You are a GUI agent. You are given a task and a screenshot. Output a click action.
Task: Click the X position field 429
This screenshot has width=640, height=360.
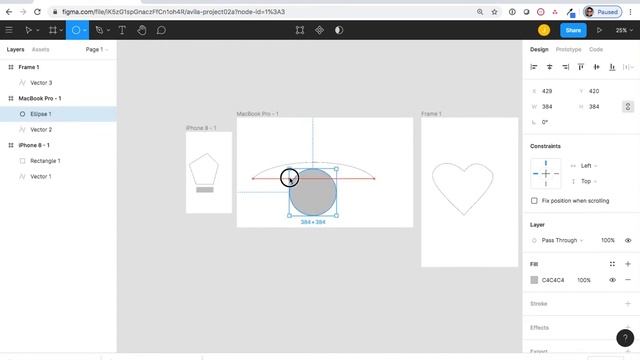(547, 91)
